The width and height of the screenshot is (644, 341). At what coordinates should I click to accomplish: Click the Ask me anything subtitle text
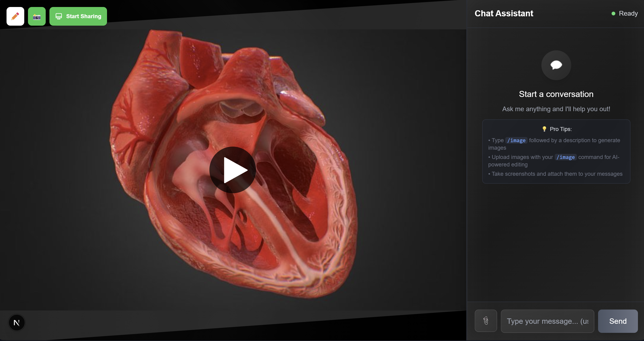coord(556,109)
